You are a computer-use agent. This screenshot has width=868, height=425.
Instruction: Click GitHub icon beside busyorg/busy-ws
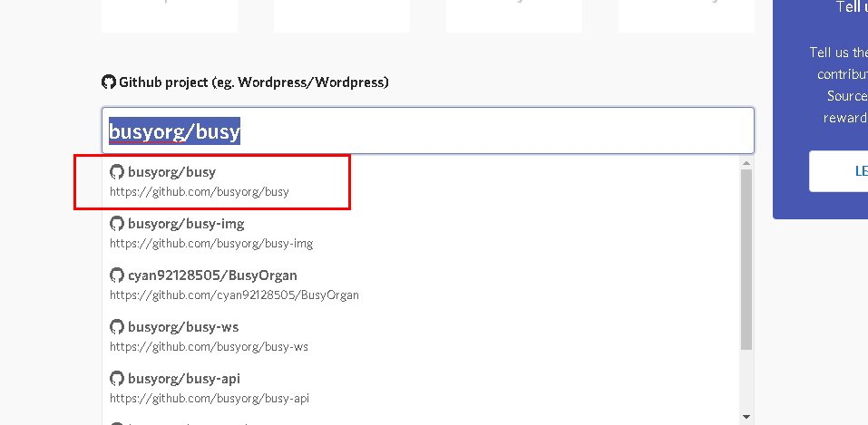(116, 327)
